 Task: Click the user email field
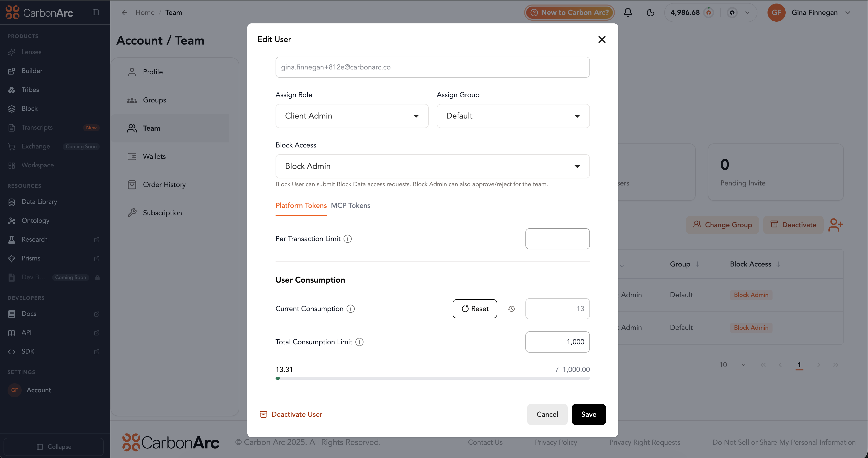pos(432,67)
